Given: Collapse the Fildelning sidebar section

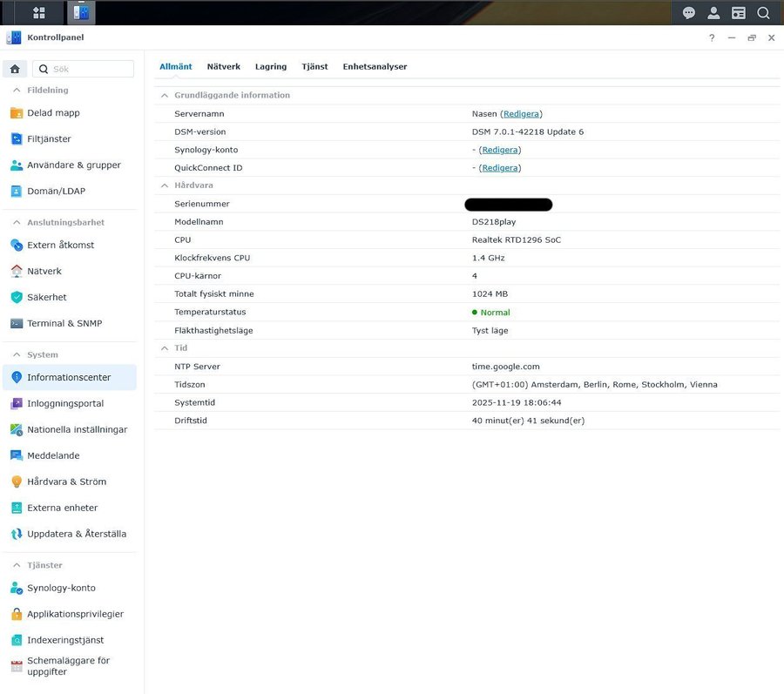Looking at the screenshot, I should pyautogui.click(x=17, y=90).
